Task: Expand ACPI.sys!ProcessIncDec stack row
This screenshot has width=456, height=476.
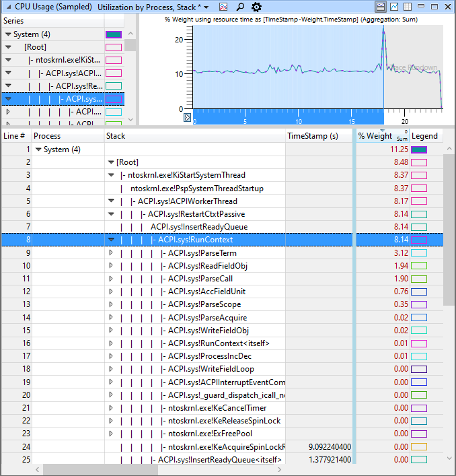Action: (x=111, y=355)
